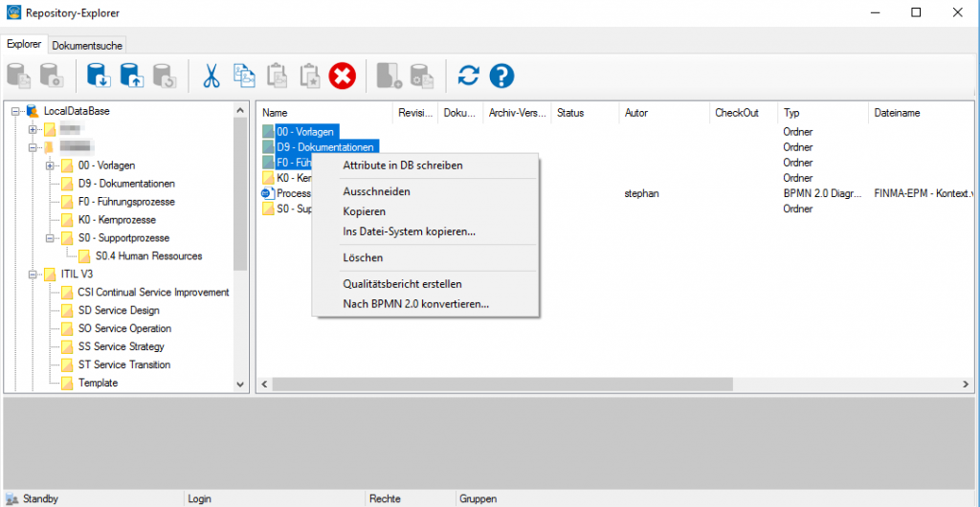This screenshot has height=507, width=980.
Task: Click folder icon beside S0.4 Human Ressources
Action: (84, 256)
